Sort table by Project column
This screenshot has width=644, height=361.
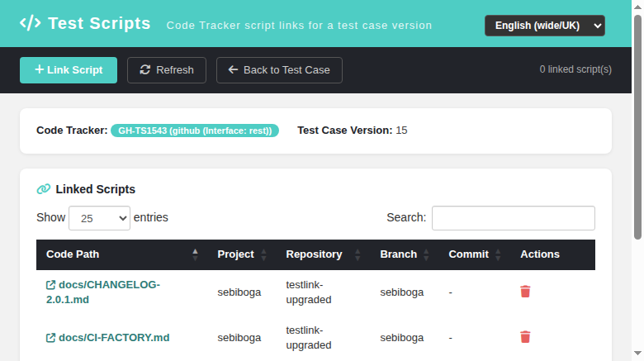pos(242,254)
